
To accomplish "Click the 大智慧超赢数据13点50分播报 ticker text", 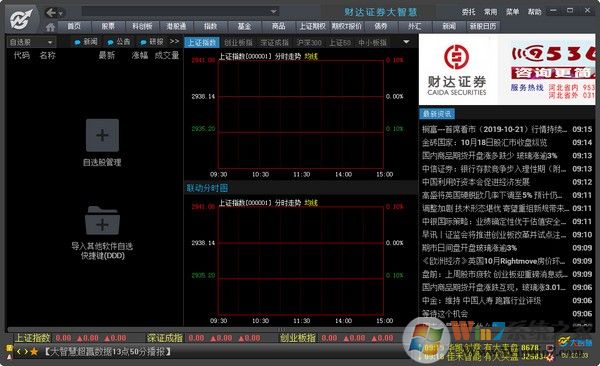I will click(108, 351).
